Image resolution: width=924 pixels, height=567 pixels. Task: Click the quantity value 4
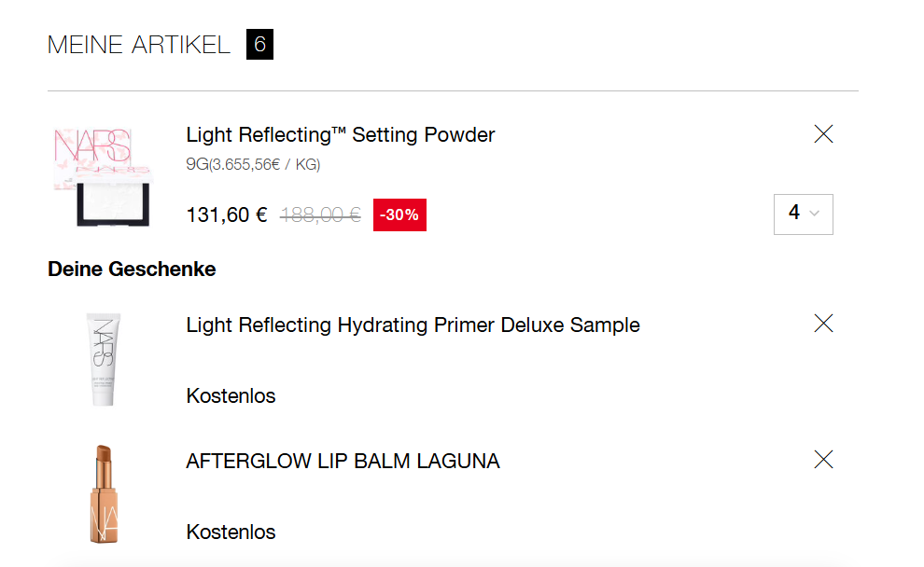click(794, 213)
